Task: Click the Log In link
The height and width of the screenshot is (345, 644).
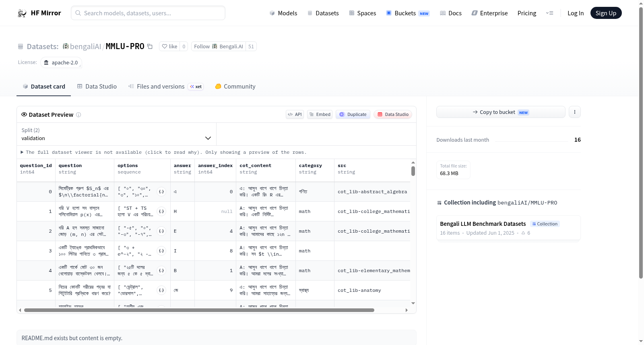Action: click(x=576, y=13)
